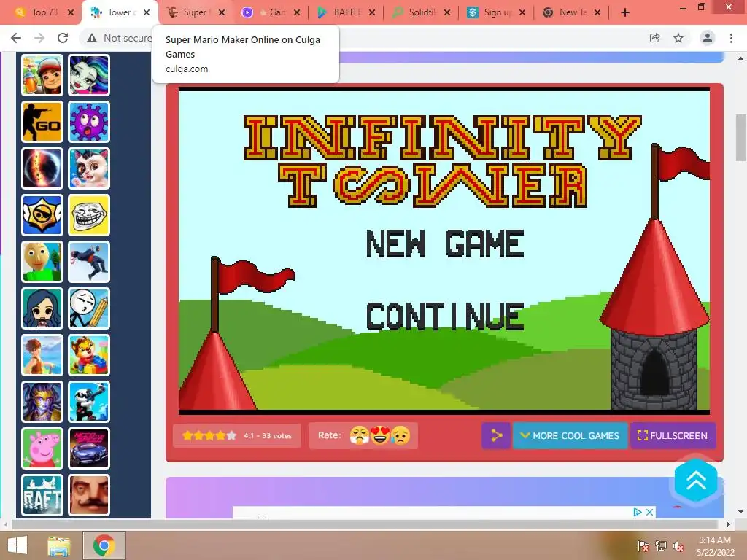Click the muted volume tray icon

click(678, 546)
